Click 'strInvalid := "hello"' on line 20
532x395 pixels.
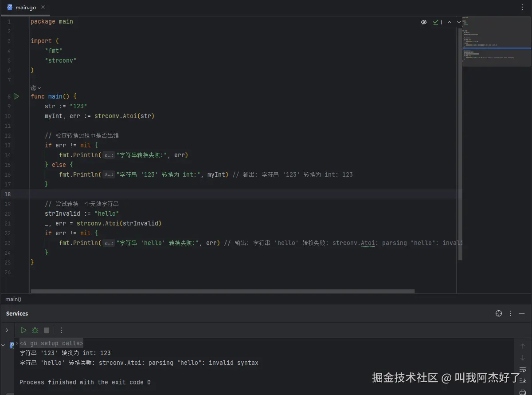82,214
